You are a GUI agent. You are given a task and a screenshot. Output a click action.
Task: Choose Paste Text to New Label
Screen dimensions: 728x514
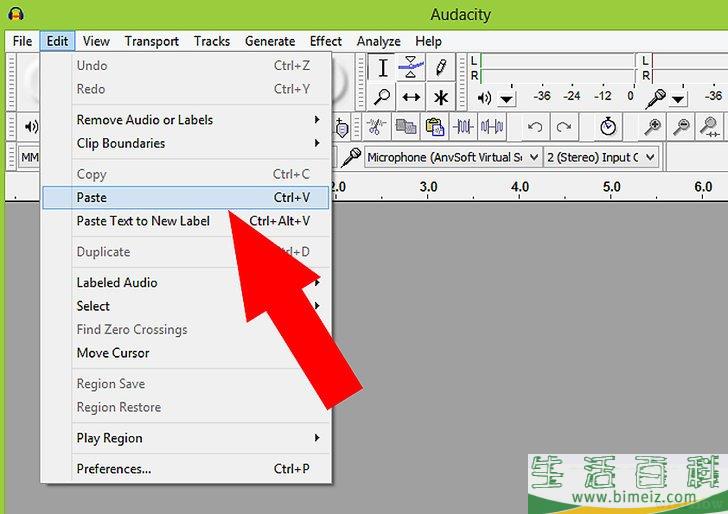tap(186, 221)
